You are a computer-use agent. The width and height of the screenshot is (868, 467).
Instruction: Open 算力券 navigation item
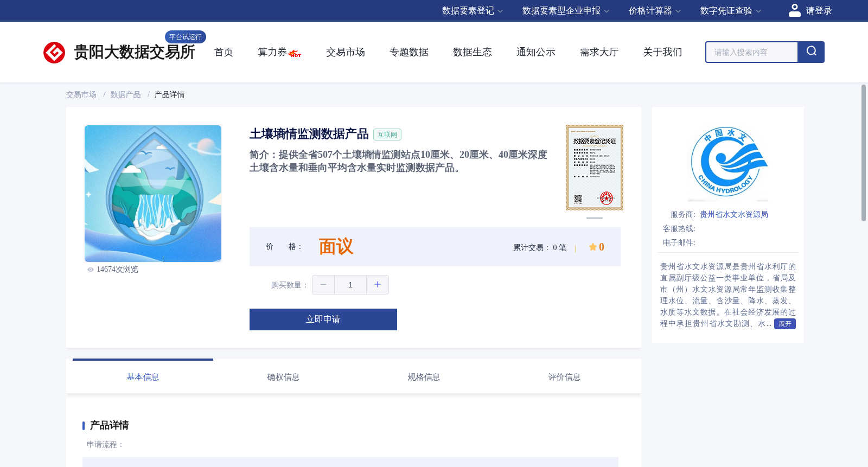[x=272, y=52]
